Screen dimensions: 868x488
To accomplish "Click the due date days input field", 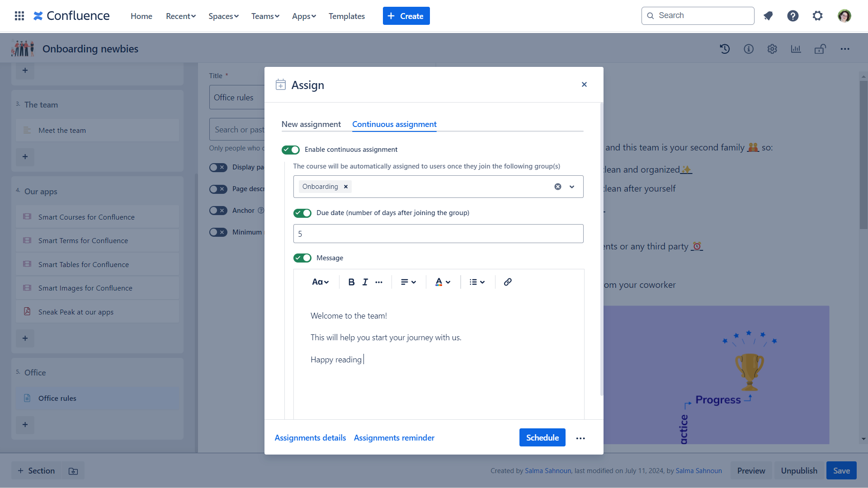I will (x=438, y=234).
